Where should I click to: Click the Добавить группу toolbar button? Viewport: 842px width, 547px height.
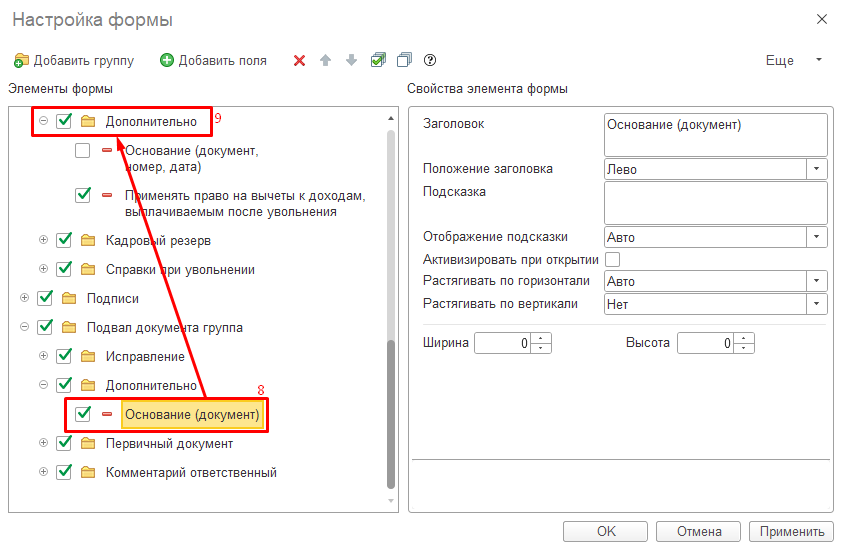(74, 60)
